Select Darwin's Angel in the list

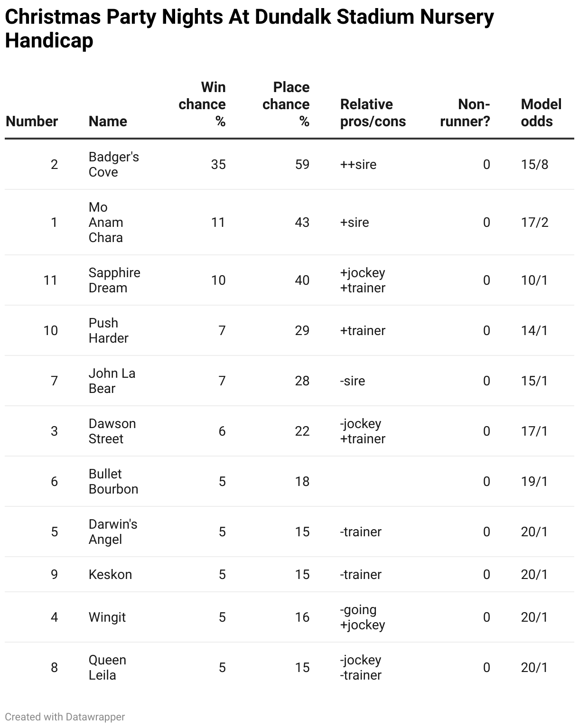(x=112, y=532)
